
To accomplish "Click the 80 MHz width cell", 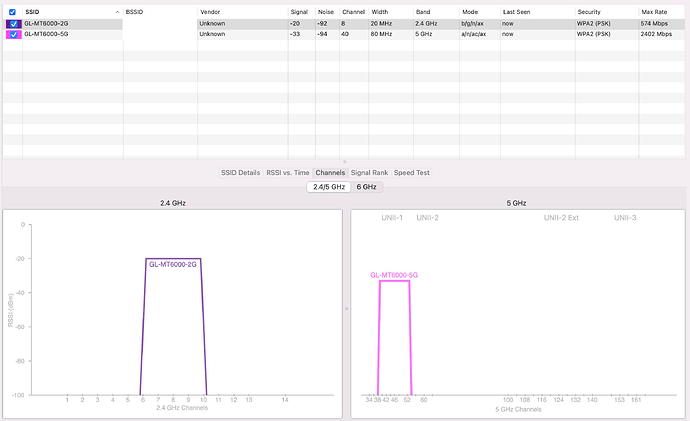I will tap(381, 34).
